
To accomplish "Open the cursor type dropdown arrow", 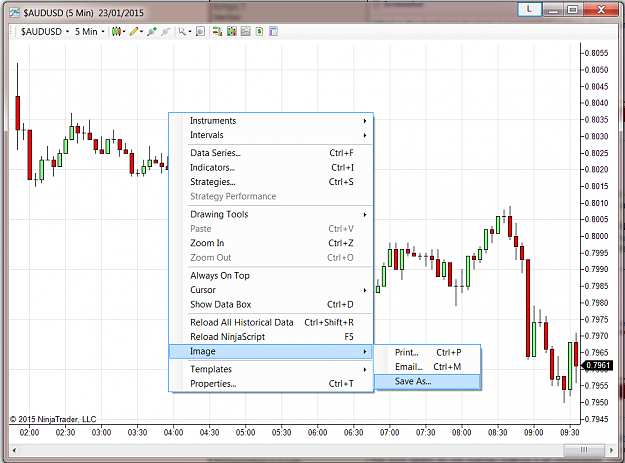I will (x=190, y=31).
